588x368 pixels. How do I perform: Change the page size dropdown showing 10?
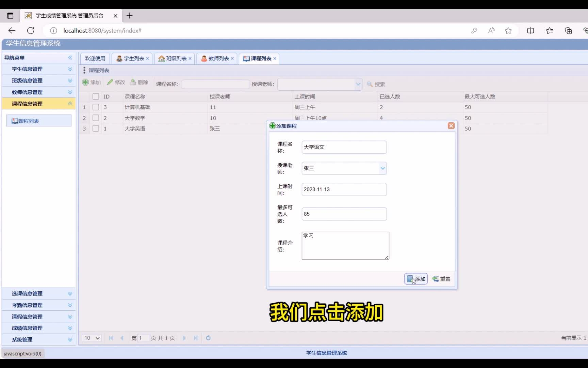[x=91, y=338]
